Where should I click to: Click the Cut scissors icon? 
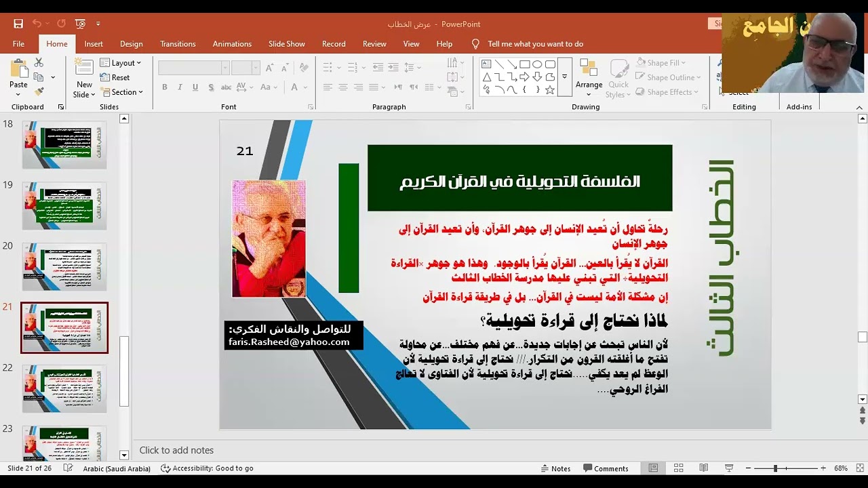39,62
